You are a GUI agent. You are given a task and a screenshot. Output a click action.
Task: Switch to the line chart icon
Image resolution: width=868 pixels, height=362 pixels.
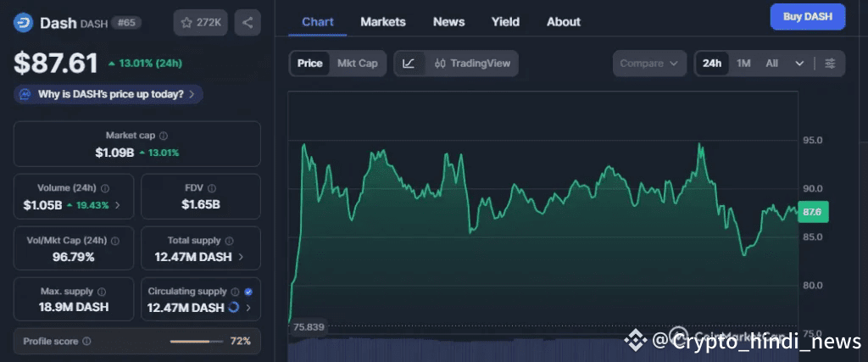click(x=409, y=64)
